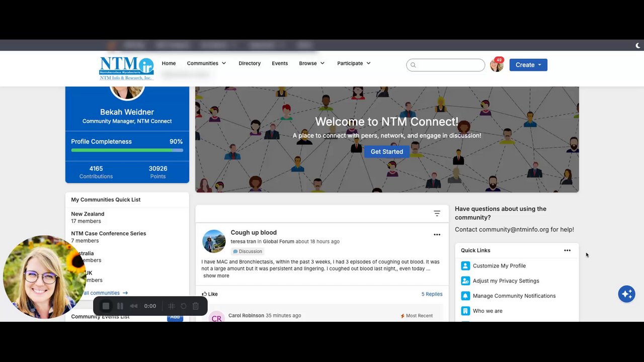Click the NTM Info & Research logo
Screen dimensions: 644x362
[126, 68]
